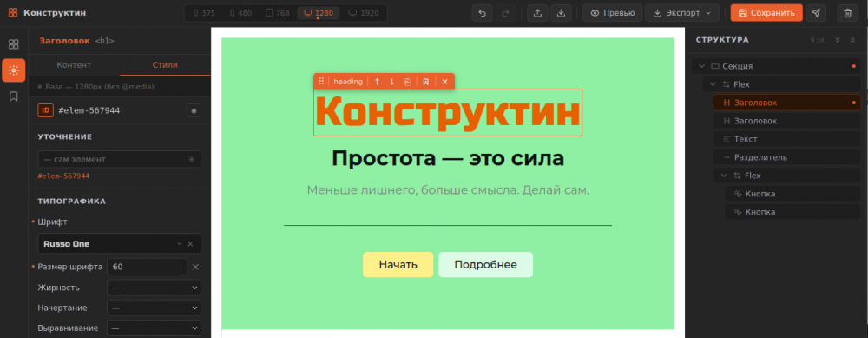This screenshot has height=338, width=868.
Task: Select the 1920 wide breakpoint
Action: [364, 13]
